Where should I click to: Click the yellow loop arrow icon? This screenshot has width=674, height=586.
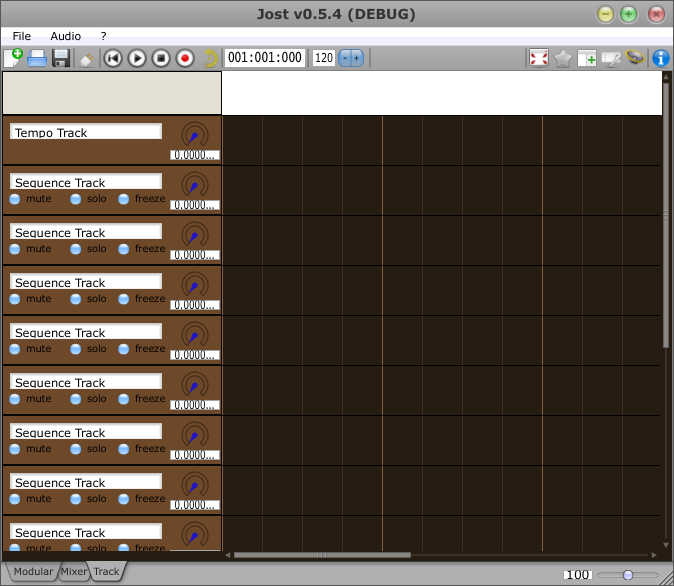click(210, 58)
